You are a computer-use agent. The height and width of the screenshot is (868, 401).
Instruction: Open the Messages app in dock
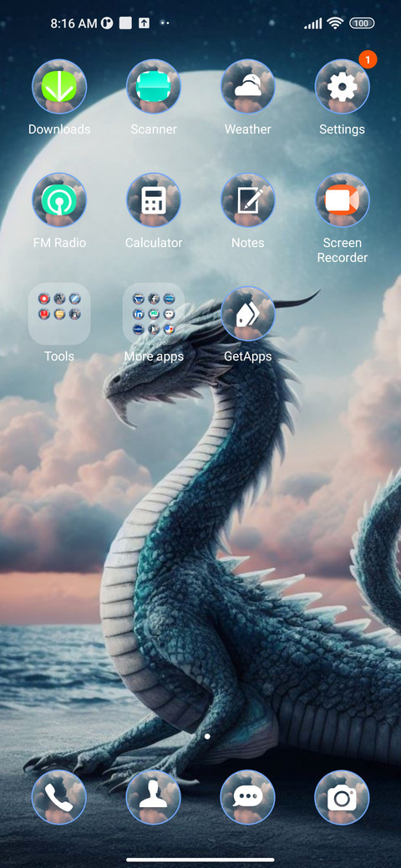tap(247, 797)
